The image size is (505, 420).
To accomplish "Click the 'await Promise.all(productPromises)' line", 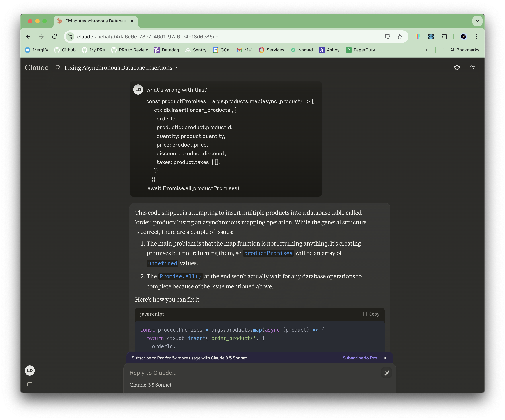I will [193, 188].
